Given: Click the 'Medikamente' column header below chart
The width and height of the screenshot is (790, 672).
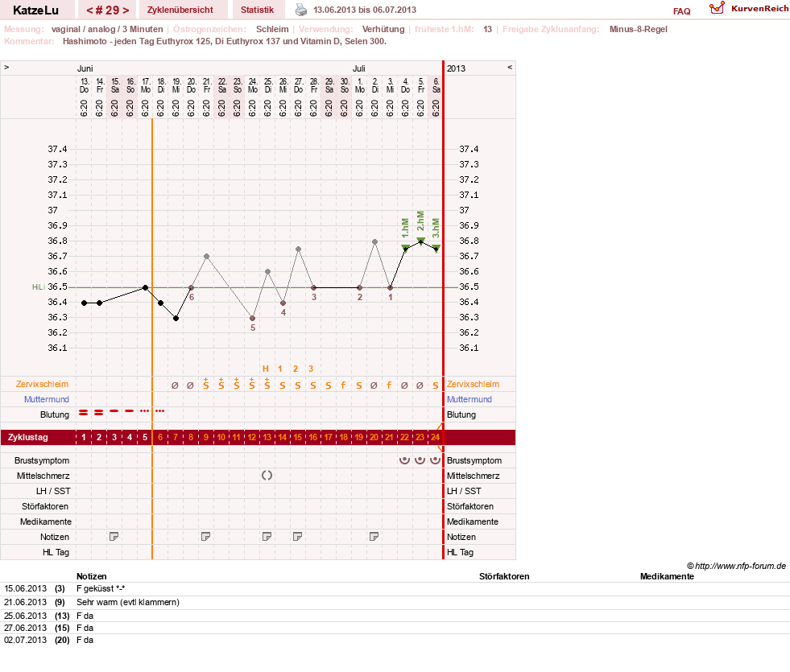Looking at the screenshot, I should tap(667, 576).
